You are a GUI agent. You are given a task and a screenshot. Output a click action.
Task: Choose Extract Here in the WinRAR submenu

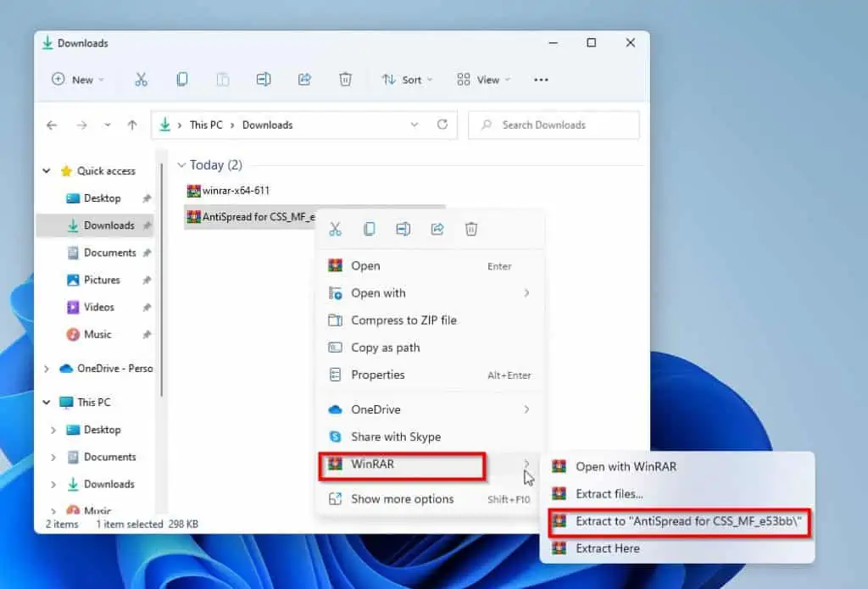click(x=677, y=548)
